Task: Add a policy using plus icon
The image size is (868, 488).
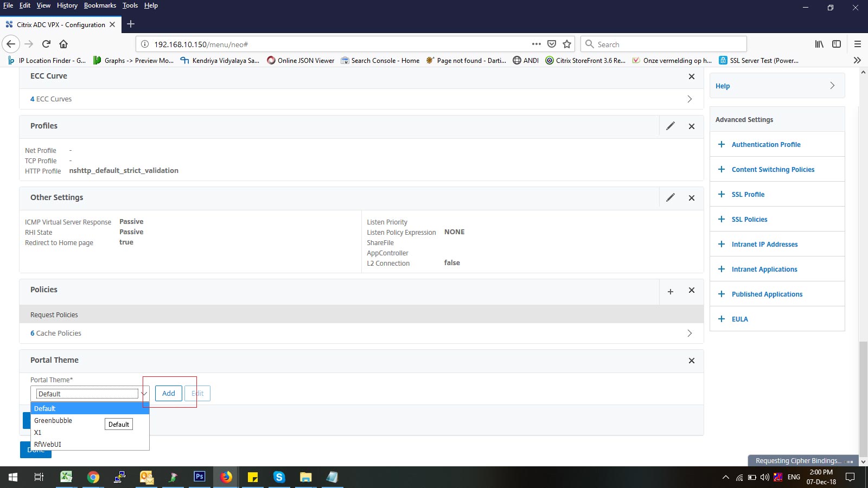Action: pos(671,291)
